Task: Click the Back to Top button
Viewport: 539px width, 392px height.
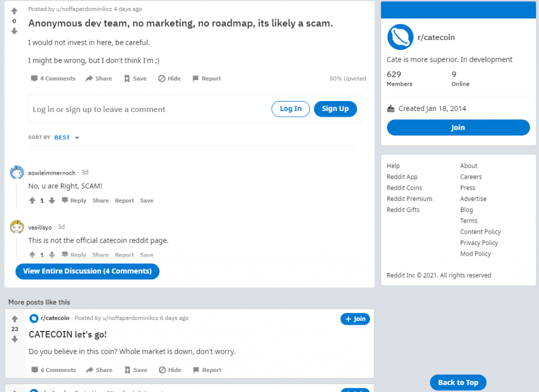Action: pyautogui.click(x=458, y=383)
